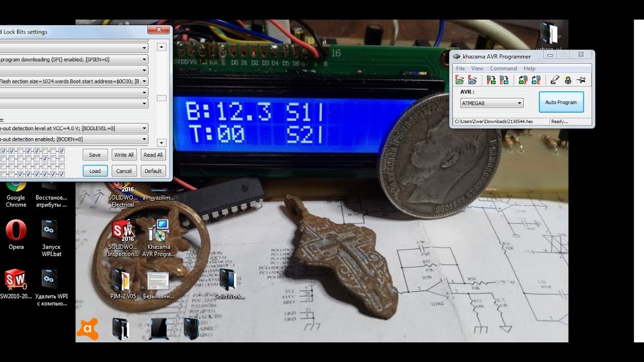
Task: Click the Default button in fuse settings
Action: (x=153, y=171)
